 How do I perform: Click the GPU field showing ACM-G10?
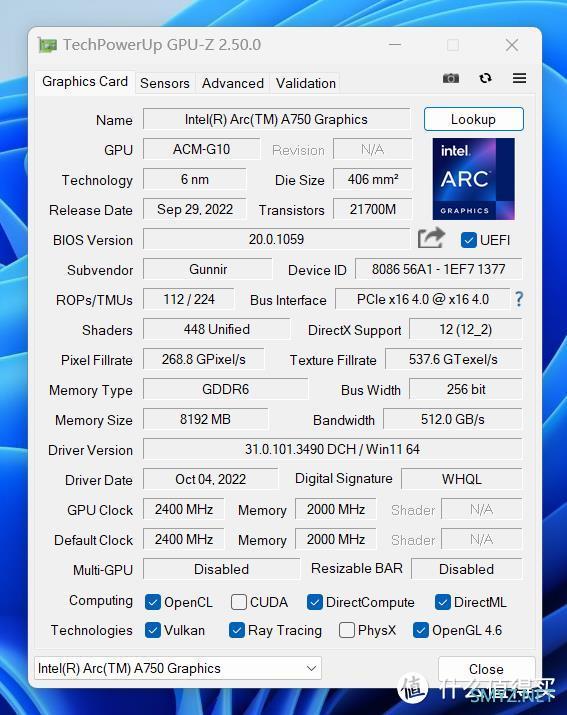pos(201,149)
